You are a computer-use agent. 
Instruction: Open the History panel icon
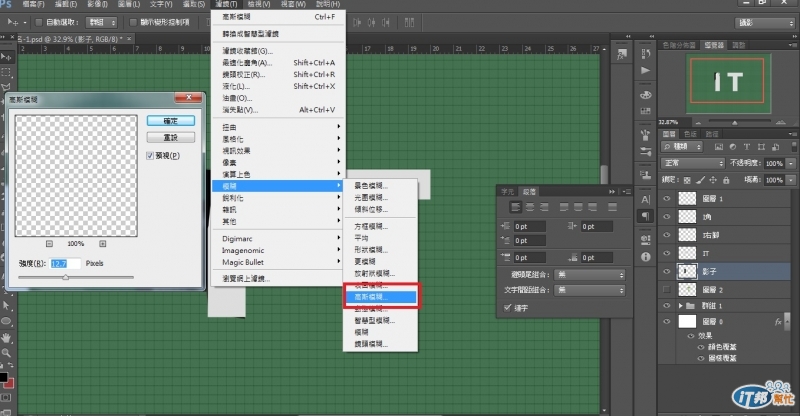[645, 54]
